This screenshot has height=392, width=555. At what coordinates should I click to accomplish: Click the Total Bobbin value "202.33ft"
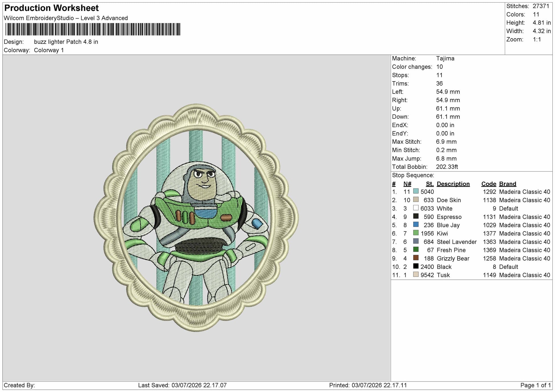coord(447,167)
